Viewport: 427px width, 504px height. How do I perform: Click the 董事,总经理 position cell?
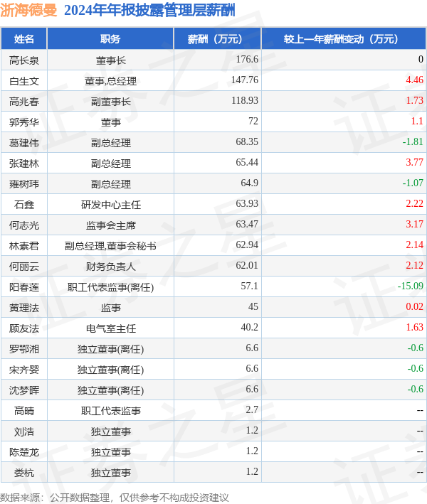tap(111, 80)
